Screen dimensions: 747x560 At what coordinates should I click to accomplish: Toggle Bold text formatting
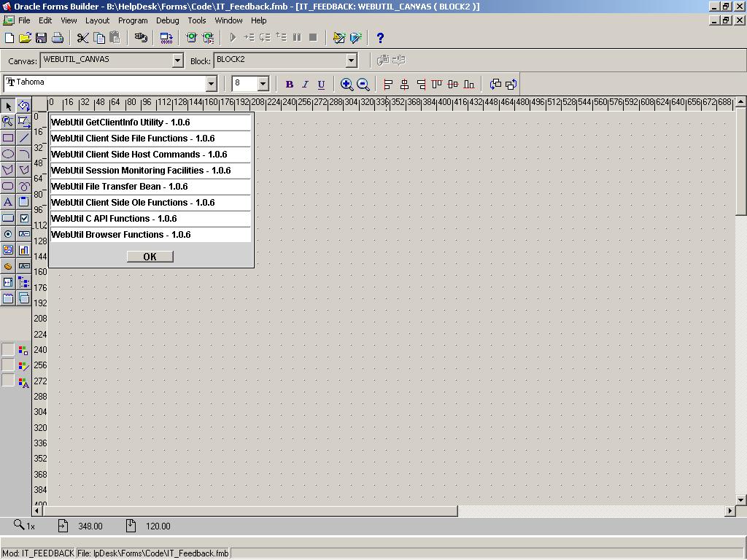(289, 85)
